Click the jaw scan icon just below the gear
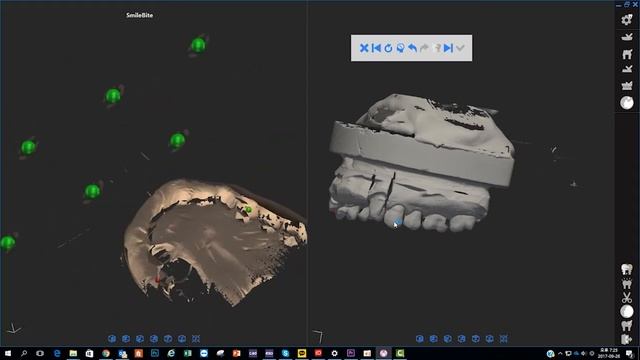This screenshot has height=360, width=640. point(627,37)
